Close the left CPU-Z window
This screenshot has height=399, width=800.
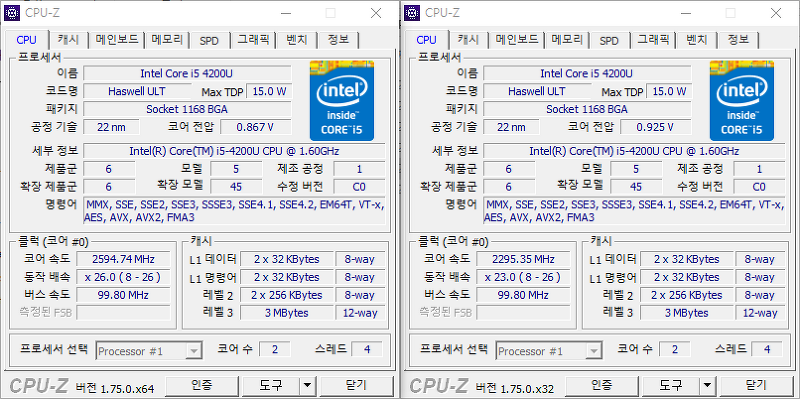376,13
